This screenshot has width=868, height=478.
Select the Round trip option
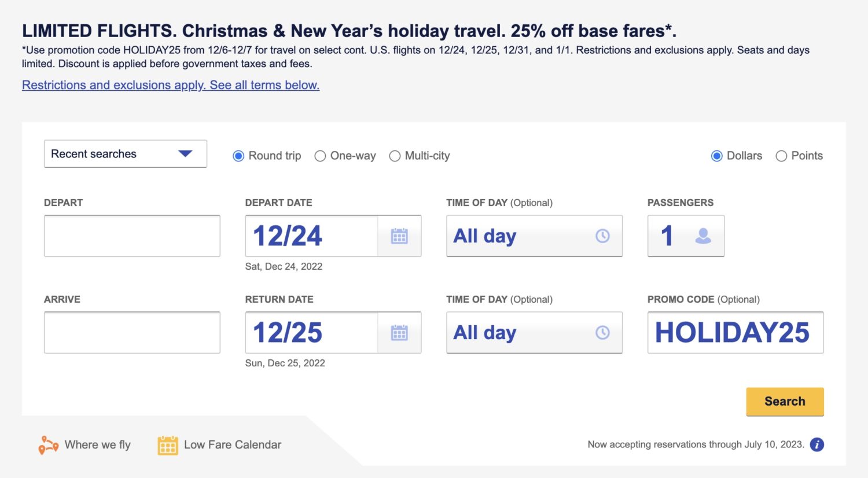pyautogui.click(x=238, y=156)
